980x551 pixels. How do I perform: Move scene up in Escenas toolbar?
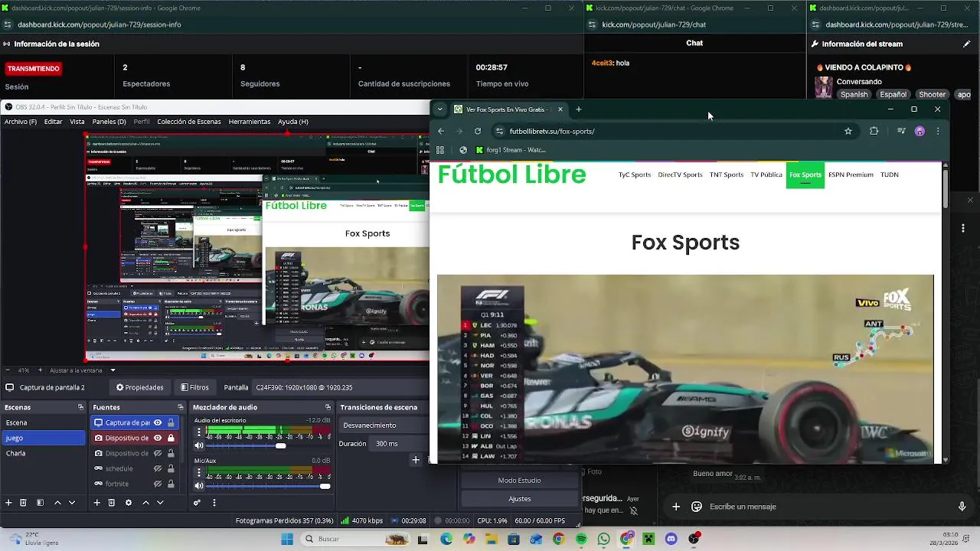[x=57, y=503]
